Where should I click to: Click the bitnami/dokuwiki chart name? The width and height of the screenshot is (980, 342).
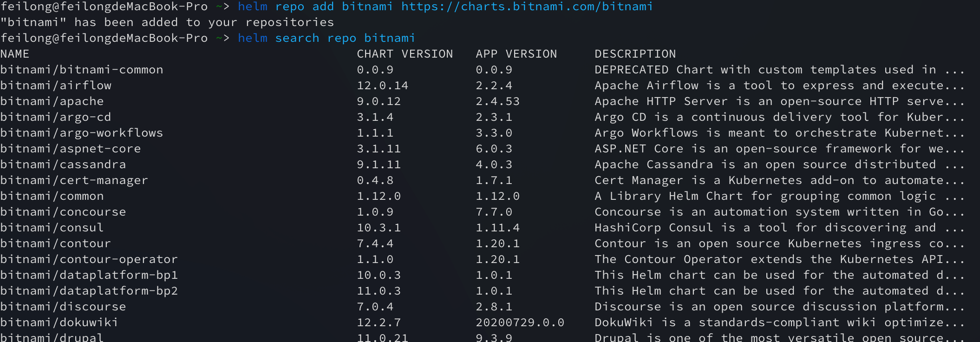(x=59, y=322)
